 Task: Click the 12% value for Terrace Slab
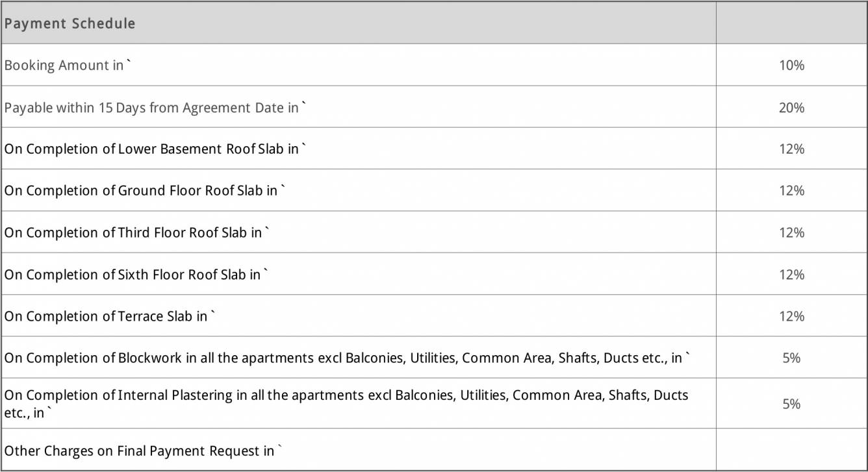point(791,316)
